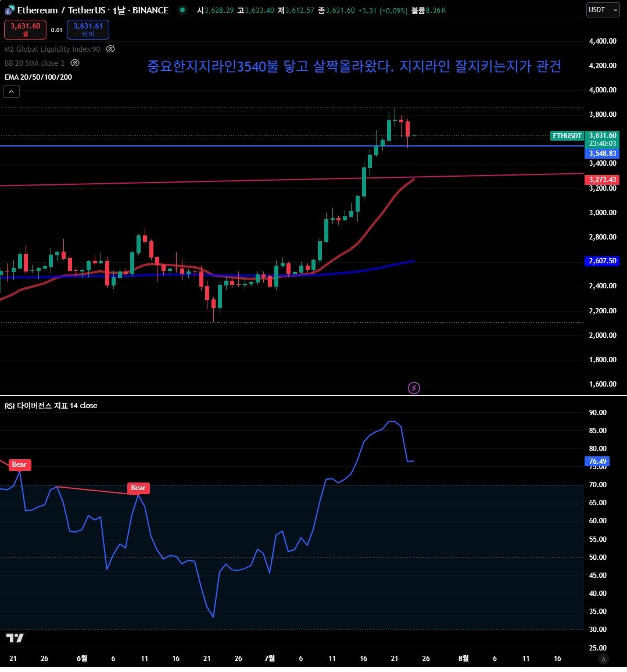This screenshot has height=672, width=627.
Task: Toggle visibility of BB 20 SMA indicator
Action: pyautogui.click(x=75, y=63)
